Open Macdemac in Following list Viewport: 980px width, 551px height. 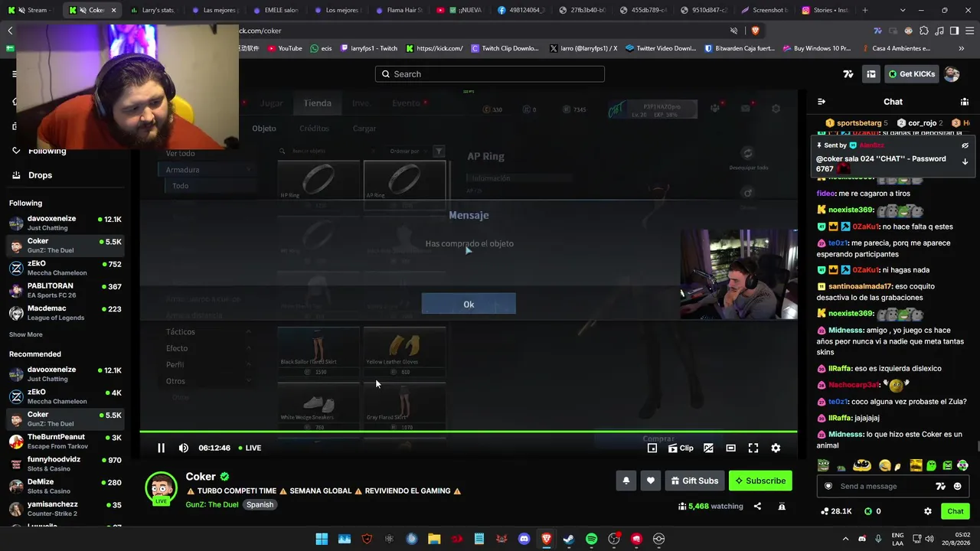pyautogui.click(x=65, y=313)
